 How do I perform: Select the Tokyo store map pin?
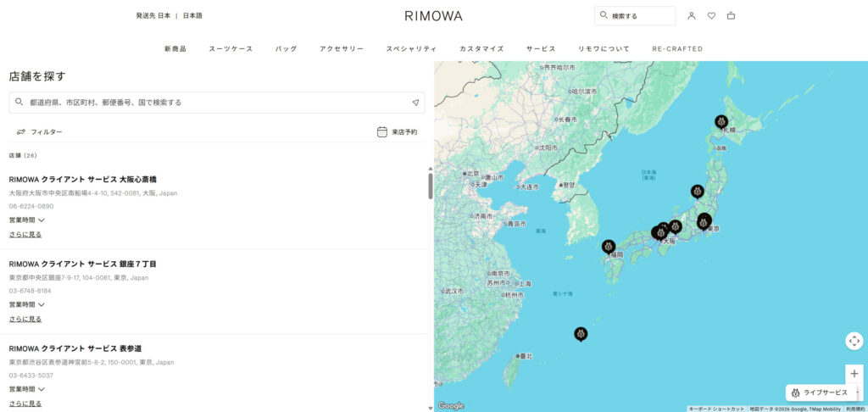(704, 221)
